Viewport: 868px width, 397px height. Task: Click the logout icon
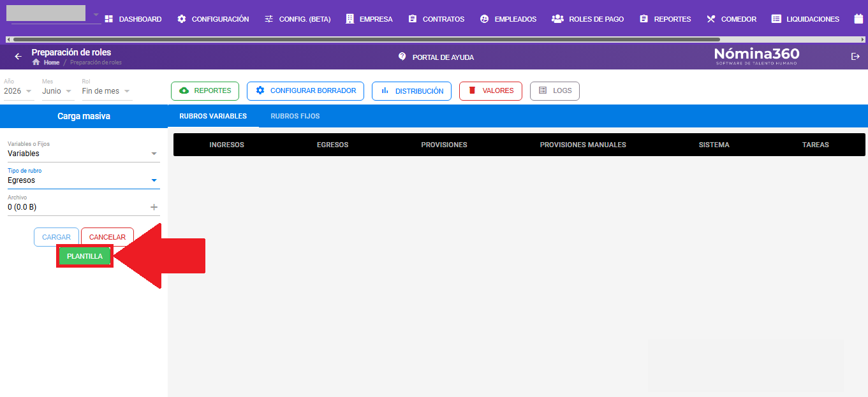click(x=855, y=57)
